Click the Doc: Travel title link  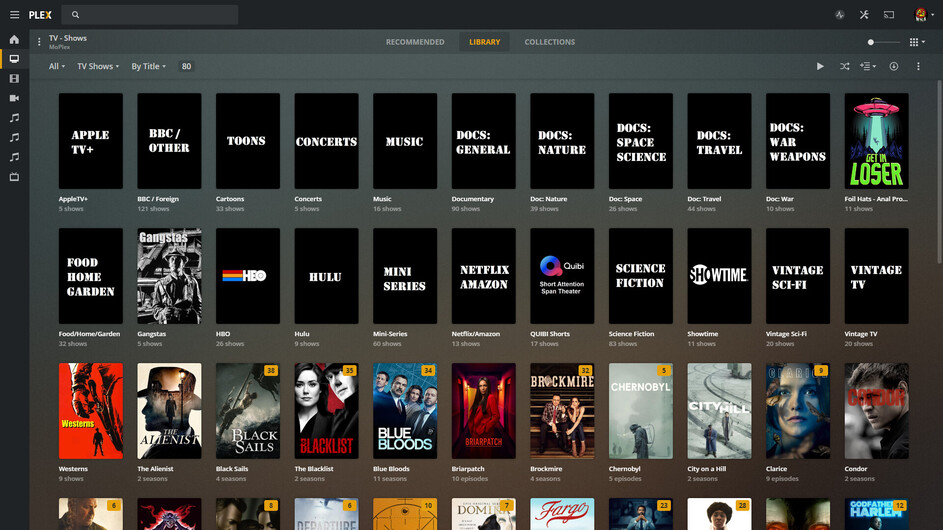[x=705, y=199]
